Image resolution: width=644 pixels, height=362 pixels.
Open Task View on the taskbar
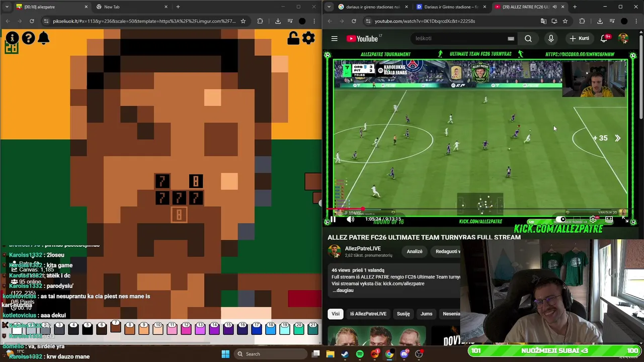(315, 354)
